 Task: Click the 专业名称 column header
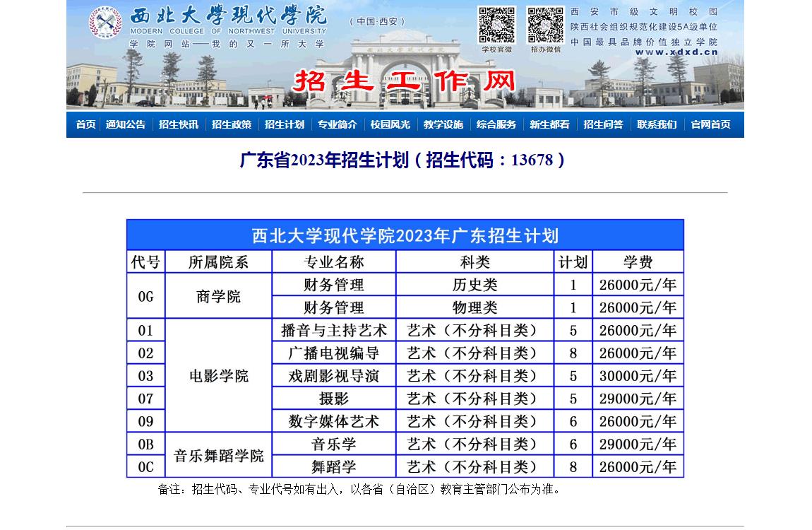333,261
